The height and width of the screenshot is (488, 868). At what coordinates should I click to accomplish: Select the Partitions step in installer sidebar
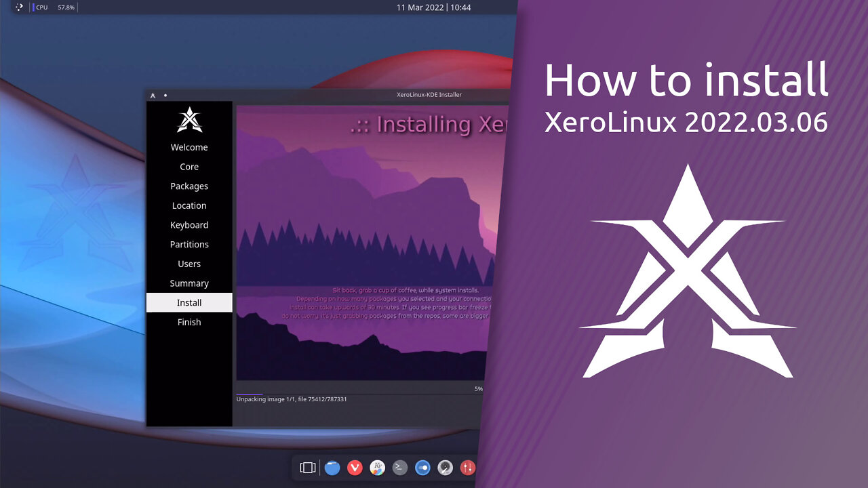[189, 244]
